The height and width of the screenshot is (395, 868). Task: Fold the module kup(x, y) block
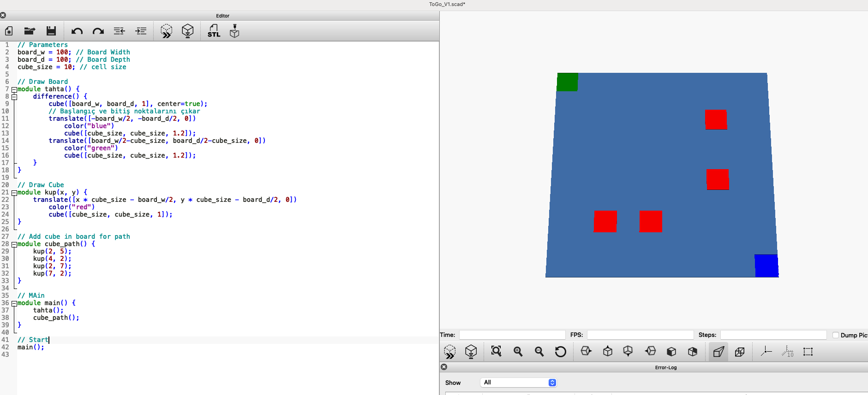[x=14, y=193]
